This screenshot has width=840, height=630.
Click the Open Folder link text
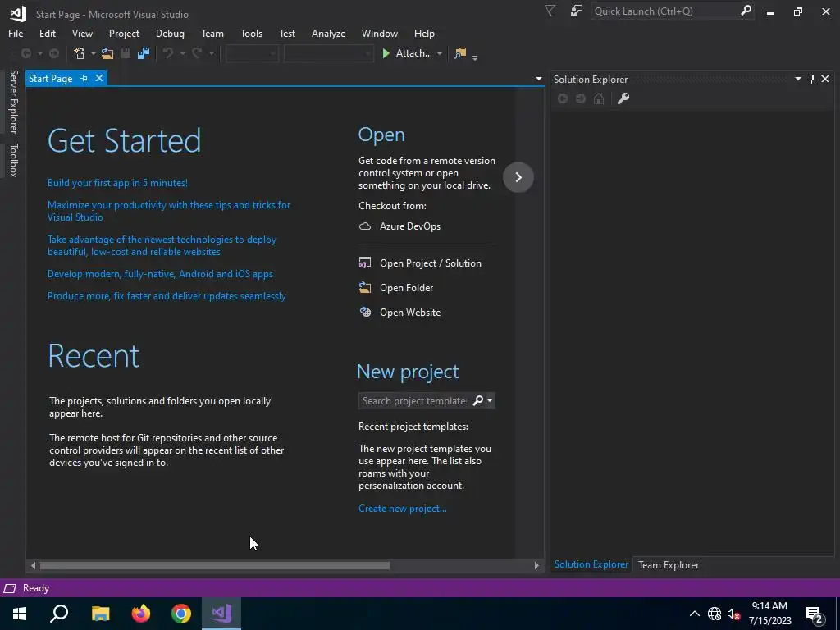(406, 288)
